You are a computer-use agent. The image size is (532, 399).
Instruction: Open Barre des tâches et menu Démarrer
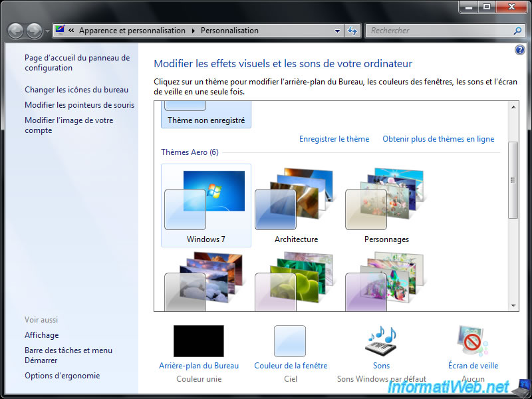pyautogui.click(x=68, y=355)
